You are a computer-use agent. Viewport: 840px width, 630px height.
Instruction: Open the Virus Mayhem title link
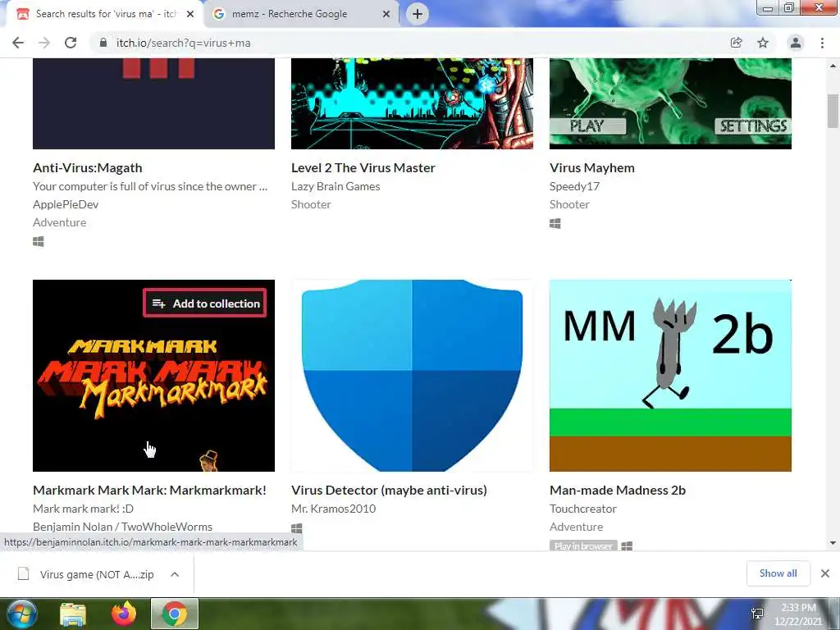[592, 167]
